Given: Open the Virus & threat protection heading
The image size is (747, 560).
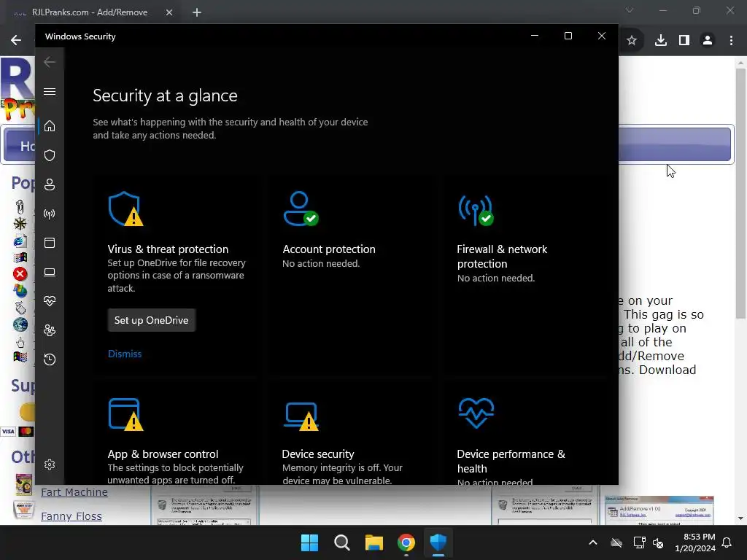Looking at the screenshot, I should click(168, 249).
